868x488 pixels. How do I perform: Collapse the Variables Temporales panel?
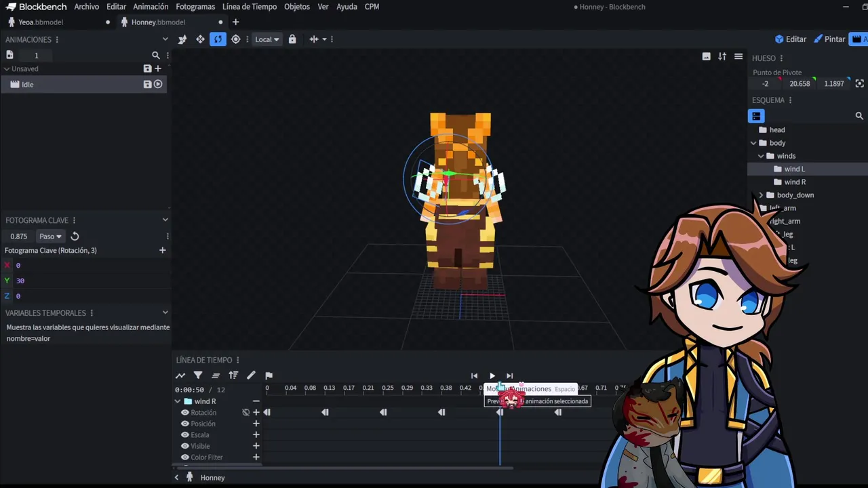[165, 313]
